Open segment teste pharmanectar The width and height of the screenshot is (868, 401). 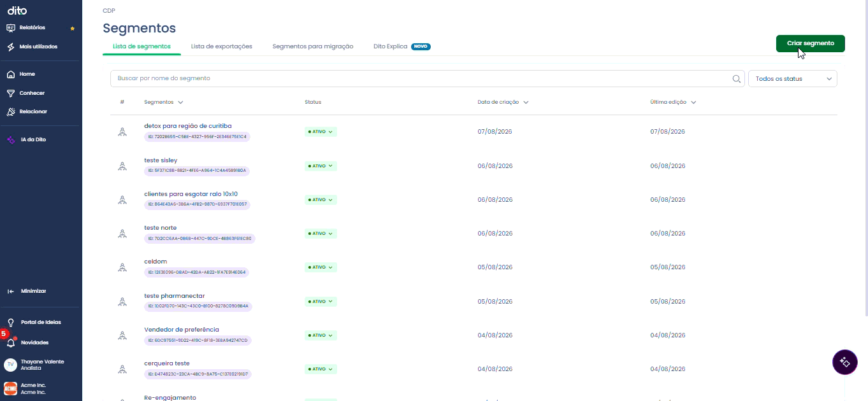coord(175,296)
